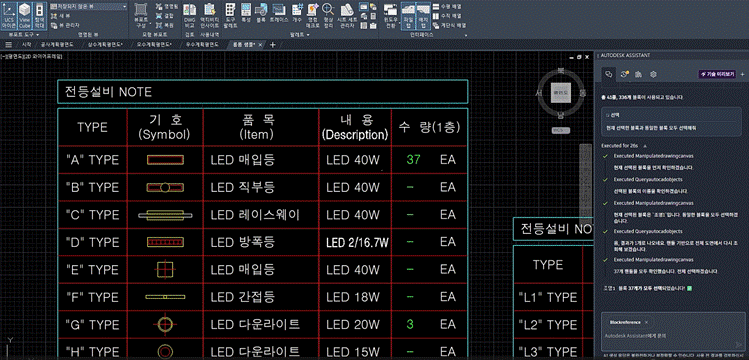This screenshot has width=749, height=360.
Task: Click the "G" TYPE downlight symbol
Action: click(x=165, y=325)
